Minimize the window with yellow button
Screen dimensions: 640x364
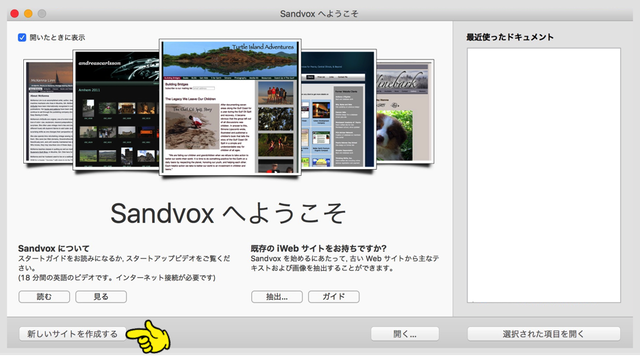[x=28, y=13]
